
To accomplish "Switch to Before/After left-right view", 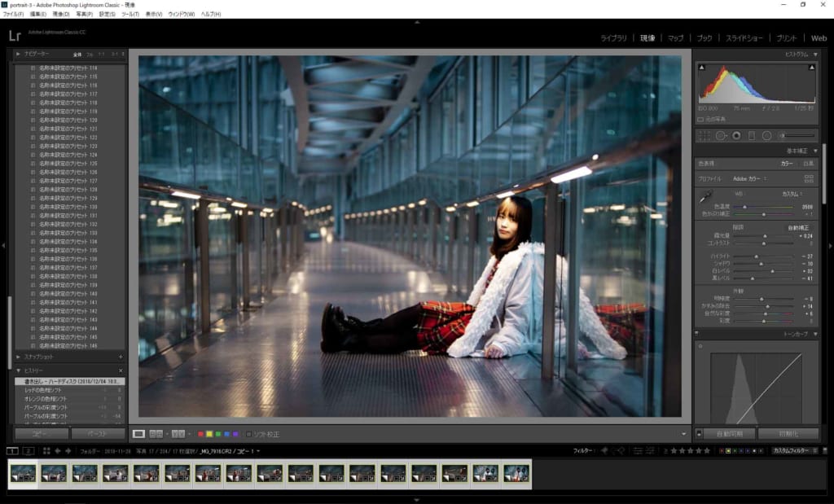I will (x=156, y=434).
